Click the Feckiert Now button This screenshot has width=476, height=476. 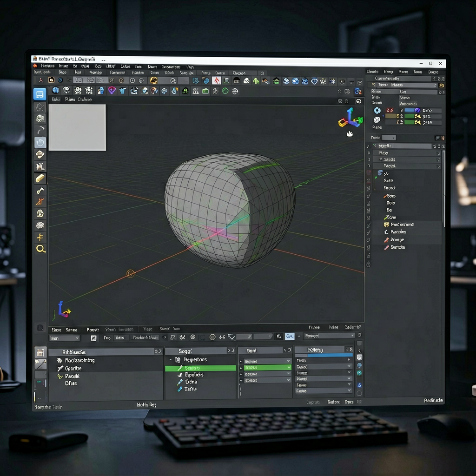145,337
